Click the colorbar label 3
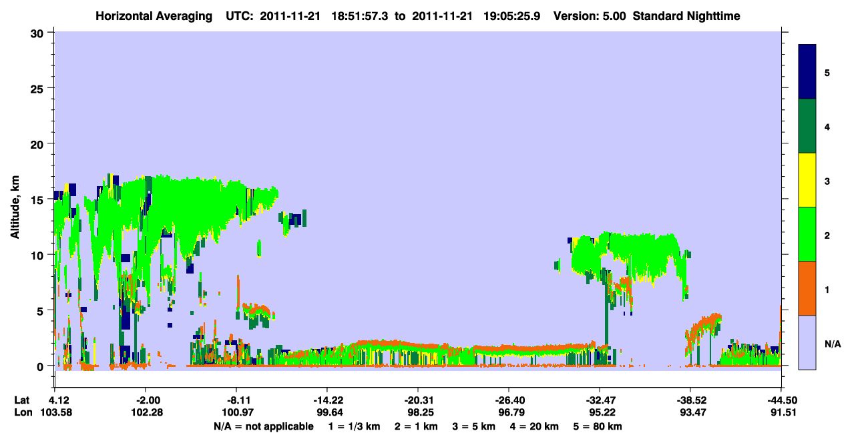The height and width of the screenshot is (445, 868). click(827, 180)
